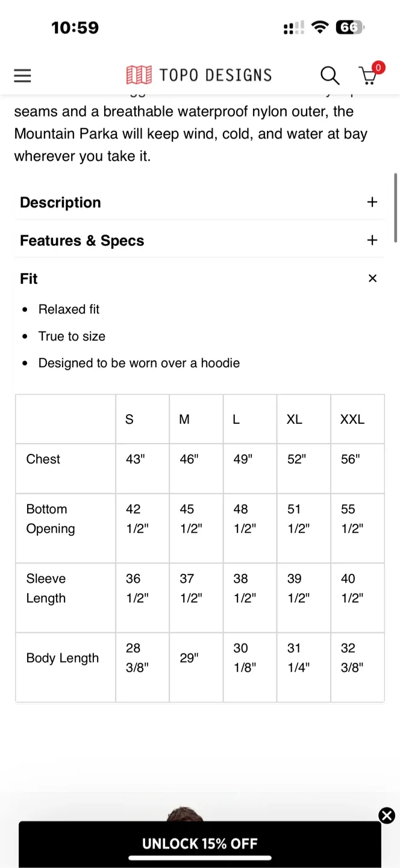This screenshot has height=868, width=400.
Task: Click the XL column header
Action: click(294, 419)
